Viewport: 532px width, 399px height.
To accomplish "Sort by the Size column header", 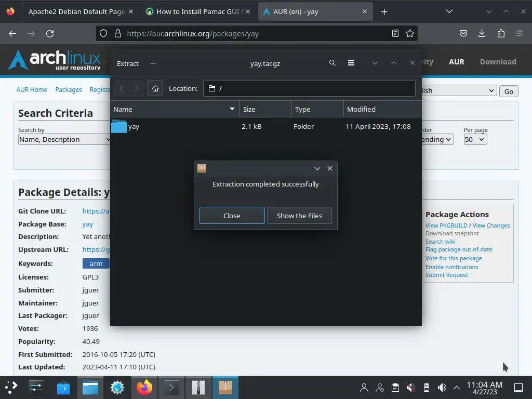I will [x=265, y=109].
